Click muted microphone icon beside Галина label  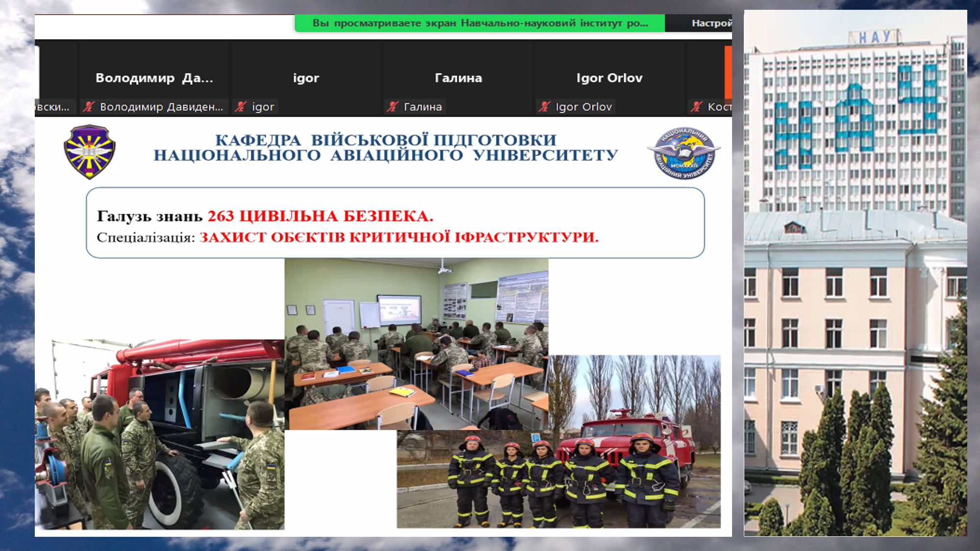(392, 106)
